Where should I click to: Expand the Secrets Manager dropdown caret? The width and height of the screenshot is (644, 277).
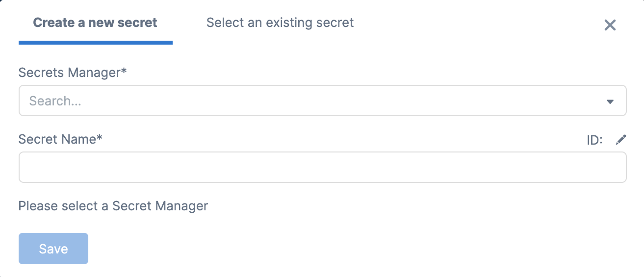pyautogui.click(x=610, y=101)
